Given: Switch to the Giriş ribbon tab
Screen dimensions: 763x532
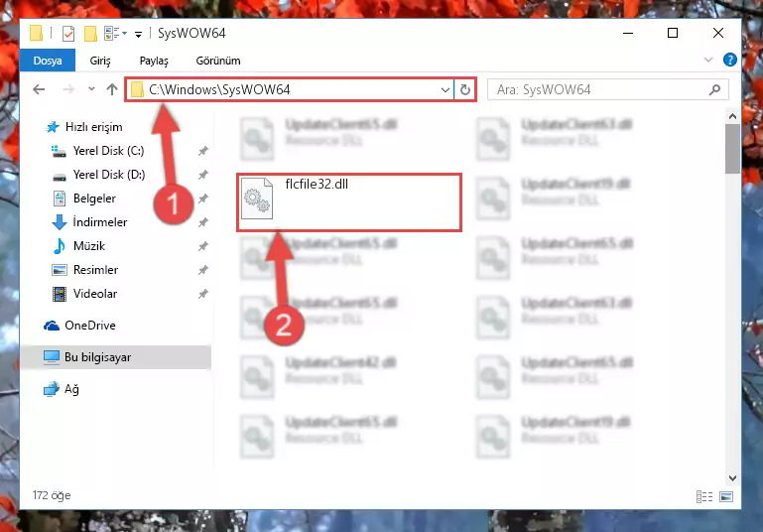Looking at the screenshot, I should [100, 61].
